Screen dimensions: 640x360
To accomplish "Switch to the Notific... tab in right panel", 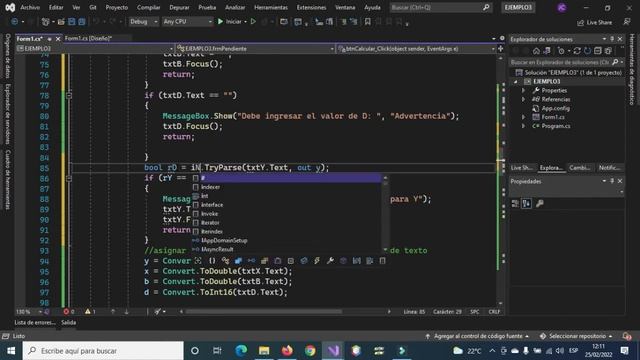I will pos(609,168).
